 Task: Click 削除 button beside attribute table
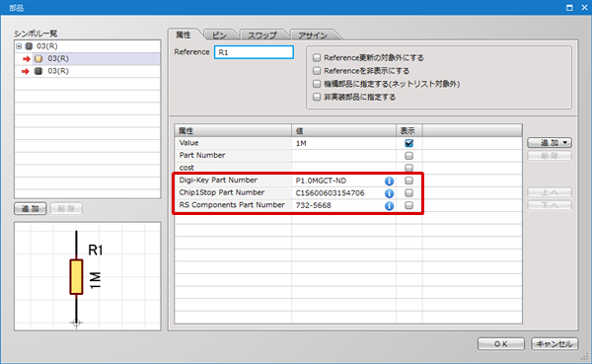point(550,156)
